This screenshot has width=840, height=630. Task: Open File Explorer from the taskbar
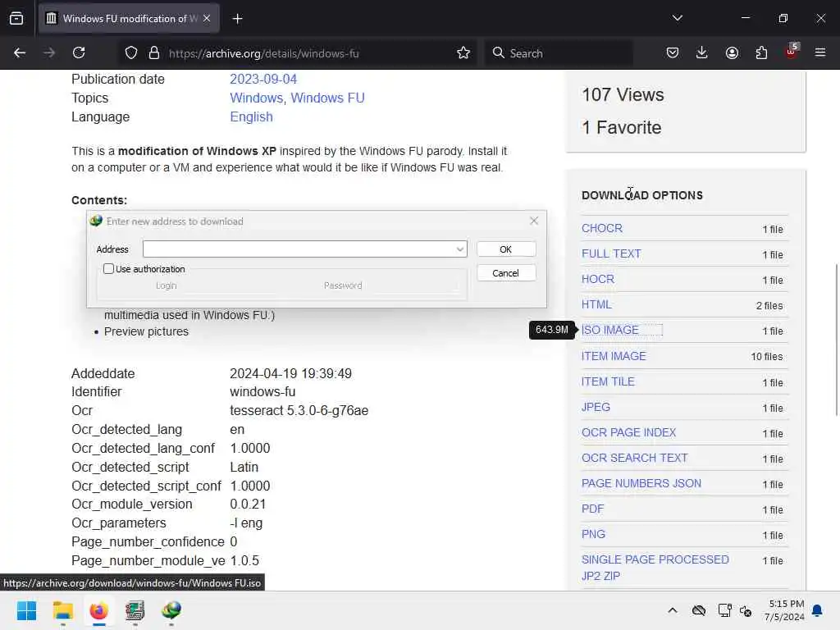pos(62,610)
